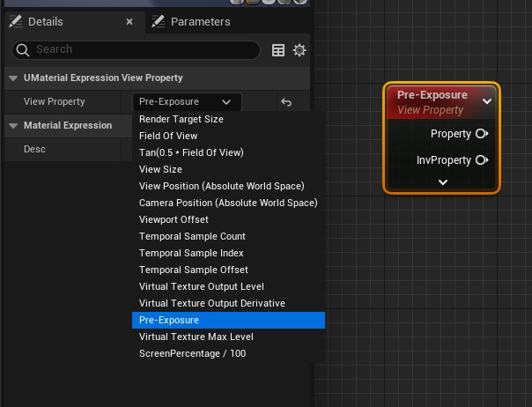The width and height of the screenshot is (532, 407).
Task: Choose Virtual Texture Max Level
Action: 196,337
